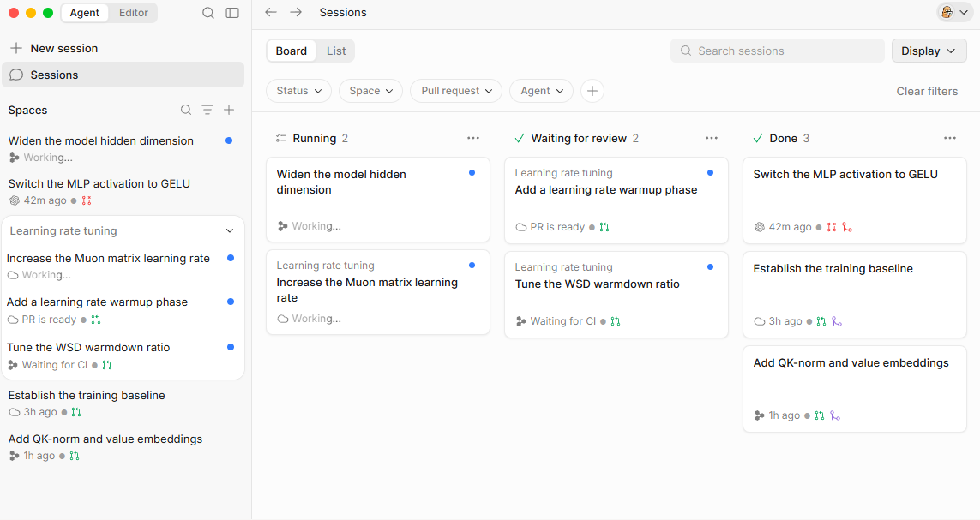Search spaces using the magnifier icon

click(186, 110)
